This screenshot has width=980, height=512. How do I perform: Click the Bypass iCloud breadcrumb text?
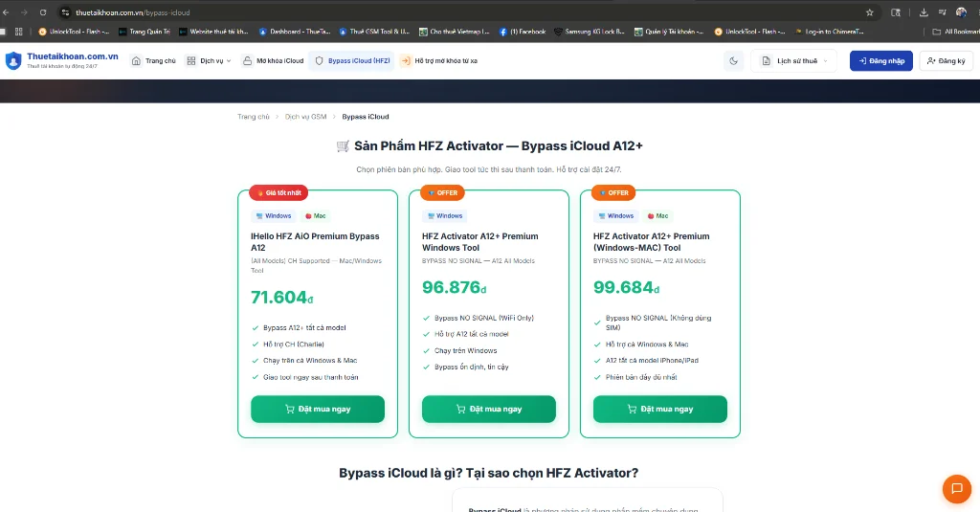click(366, 117)
